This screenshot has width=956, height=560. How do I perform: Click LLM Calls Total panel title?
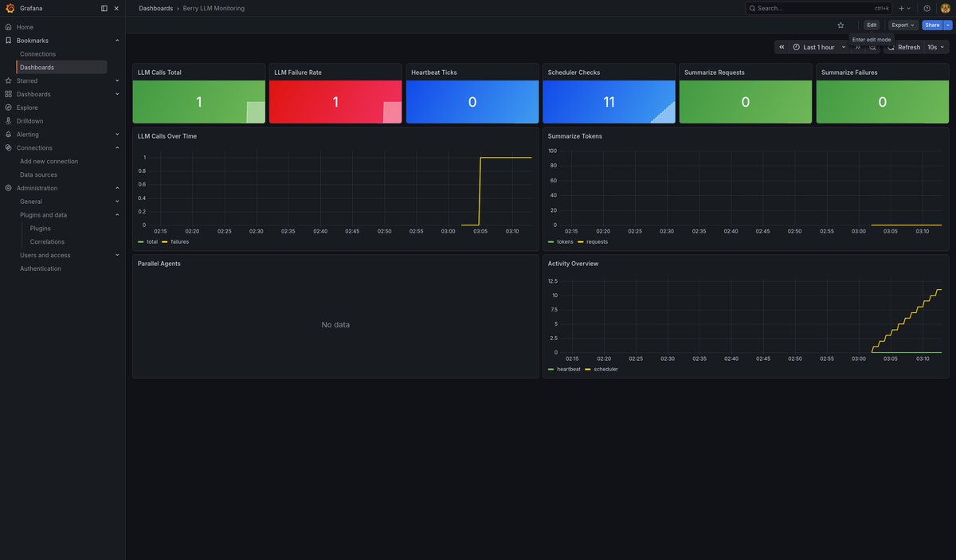(x=159, y=72)
